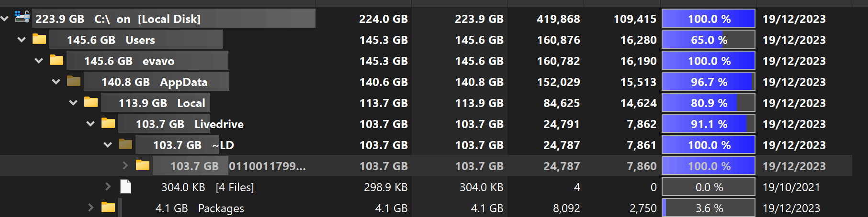Screen dimensions: 868x217
Task: Click the Packages folder icon
Action: pyautogui.click(x=108, y=207)
